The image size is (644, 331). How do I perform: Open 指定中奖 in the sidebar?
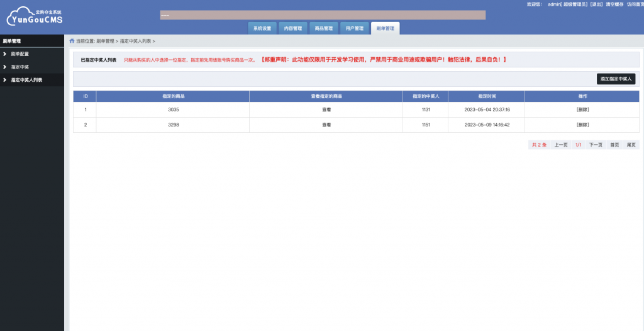(x=20, y=67)
